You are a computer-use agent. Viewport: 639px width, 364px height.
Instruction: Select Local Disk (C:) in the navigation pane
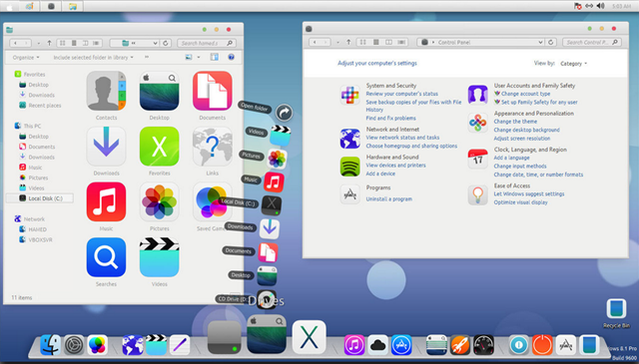point(40,199)
